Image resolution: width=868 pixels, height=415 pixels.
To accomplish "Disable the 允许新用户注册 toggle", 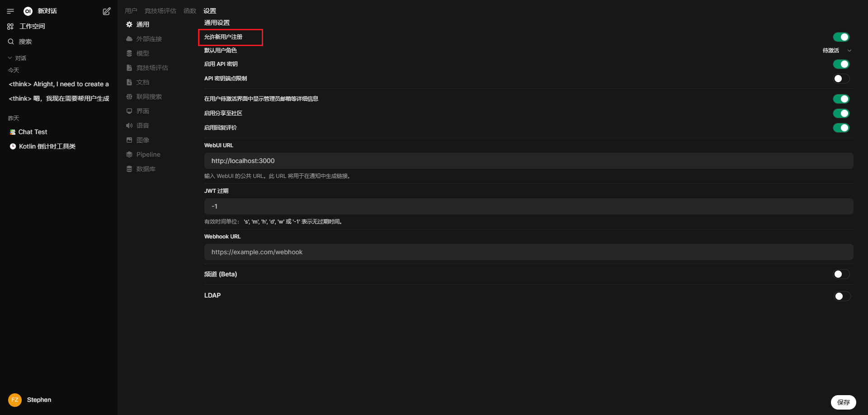I will (x=841, y=37).
